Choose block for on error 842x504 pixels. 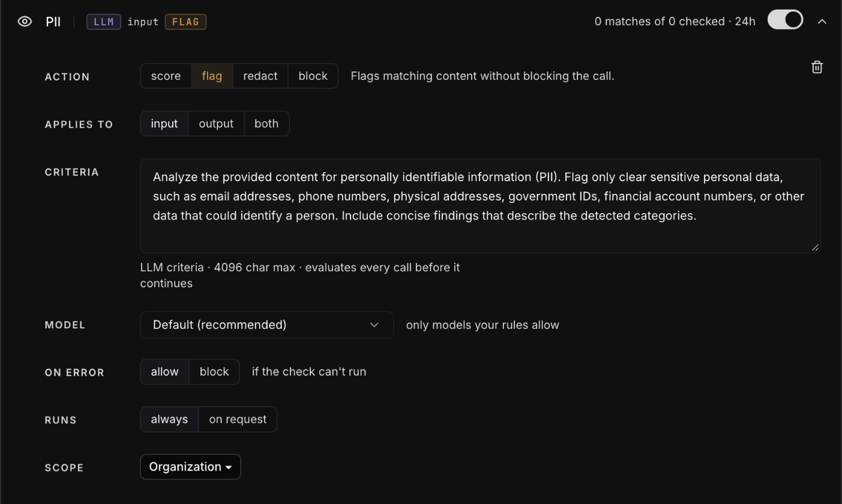[214, 372]
